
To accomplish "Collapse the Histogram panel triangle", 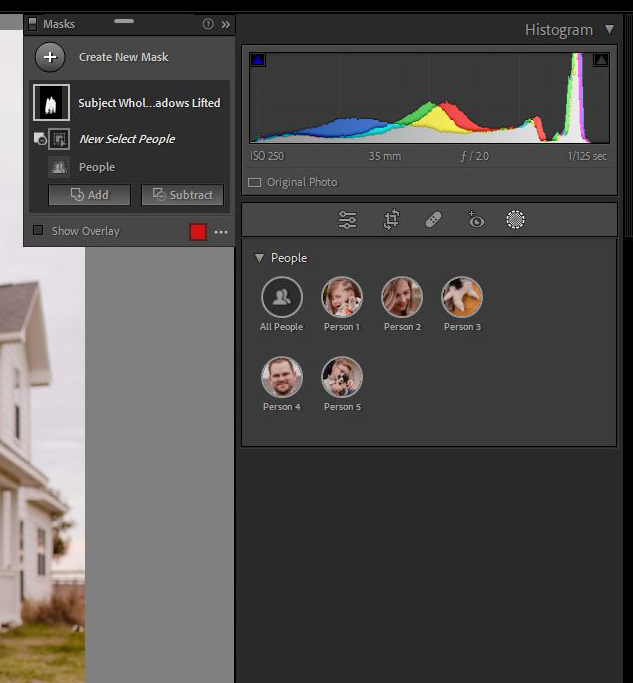I will (609, 30).
